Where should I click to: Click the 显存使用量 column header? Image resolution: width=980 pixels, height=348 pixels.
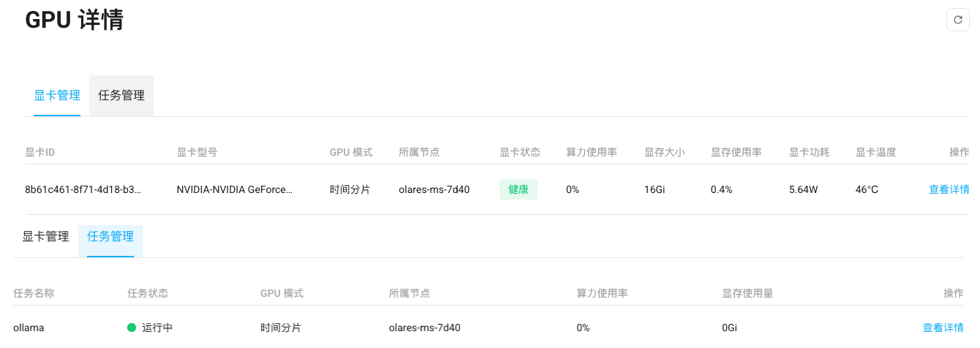click(x=747, y=293)
